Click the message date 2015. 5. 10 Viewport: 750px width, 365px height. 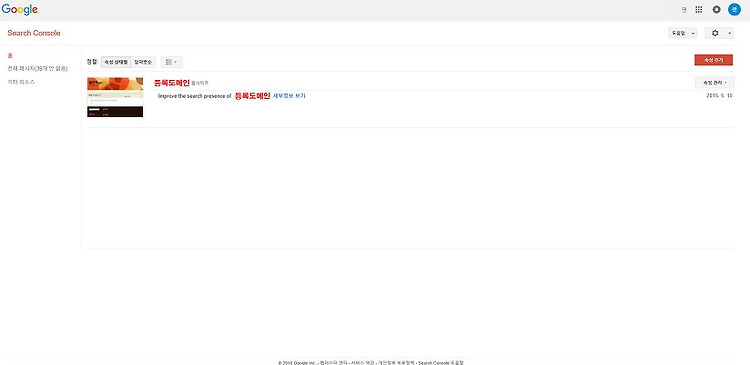pyautogui.click(x=719, y=96)
